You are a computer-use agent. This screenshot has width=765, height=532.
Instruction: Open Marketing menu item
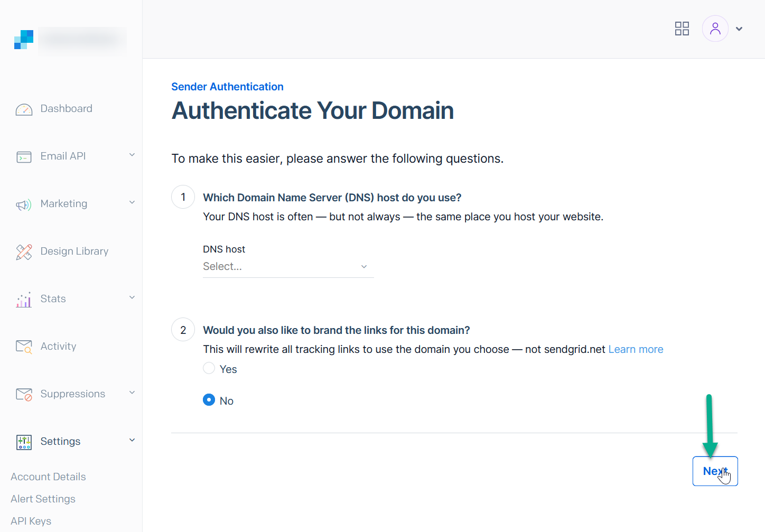[x=64, y=203]
